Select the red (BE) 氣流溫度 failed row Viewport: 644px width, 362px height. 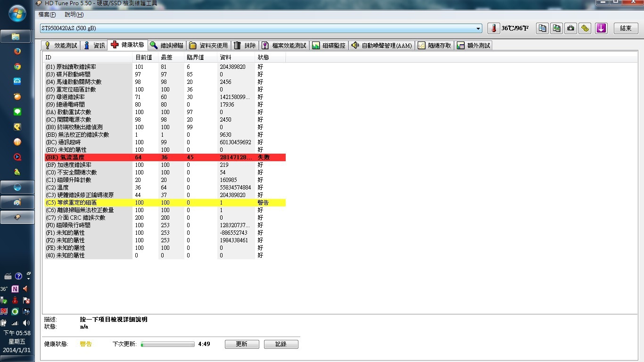165,157
